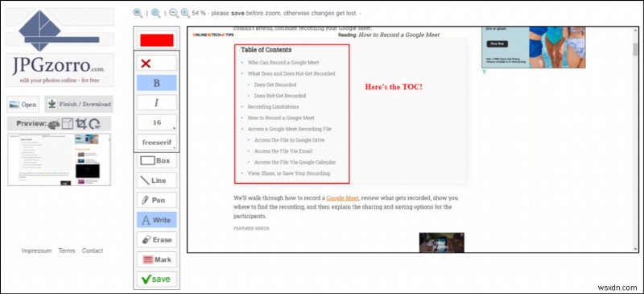Save changes with green save button
The height and width of the screenshot is (294, 644).
156,280
